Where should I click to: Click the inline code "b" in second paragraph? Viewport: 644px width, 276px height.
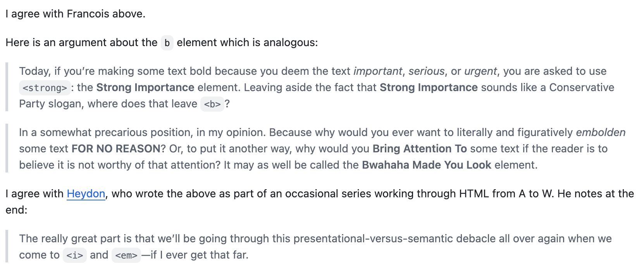(167, 43)
